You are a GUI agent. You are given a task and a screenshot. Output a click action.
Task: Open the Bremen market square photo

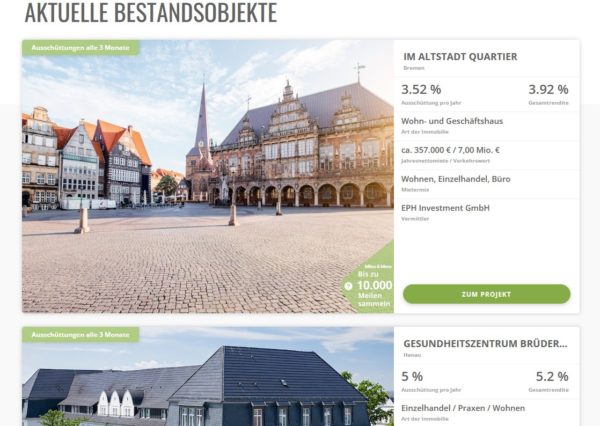tap(208, 176)
